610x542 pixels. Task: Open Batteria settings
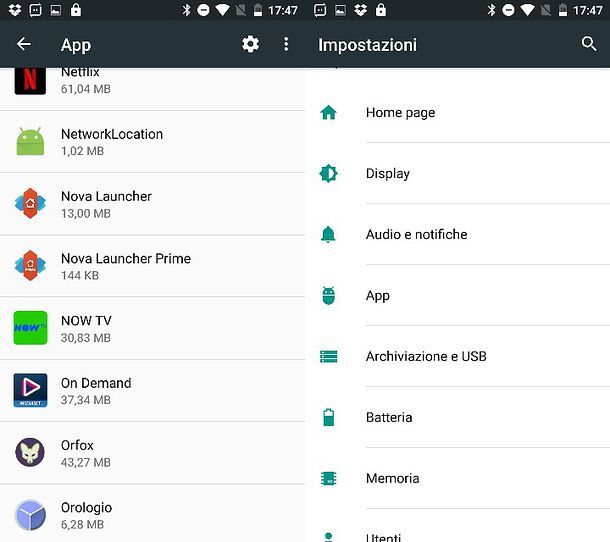click(458, 417)
